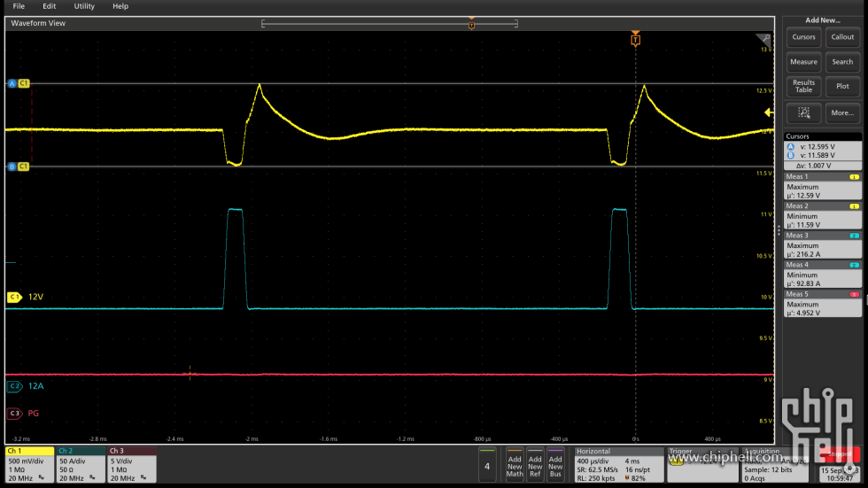The height and width of the screenshot is (488, 868).
Task: Open the Cursors readout badge
Action: (x=822, y=151)
